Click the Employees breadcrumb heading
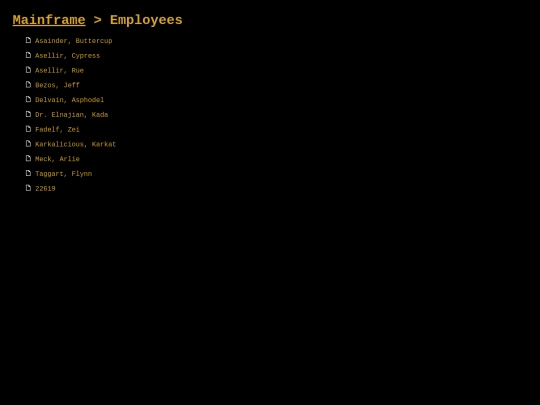This screenshot has height=405, width=540. pyautogui.click(x=146, y=20)
